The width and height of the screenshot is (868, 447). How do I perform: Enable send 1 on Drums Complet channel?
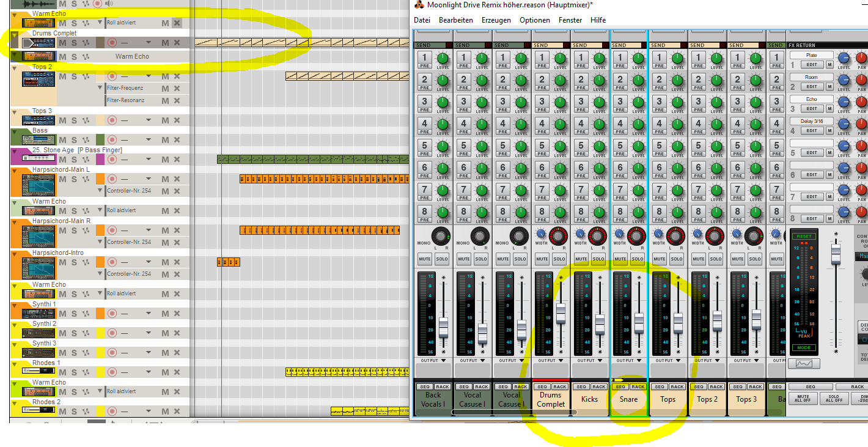(x=542, y=57)
